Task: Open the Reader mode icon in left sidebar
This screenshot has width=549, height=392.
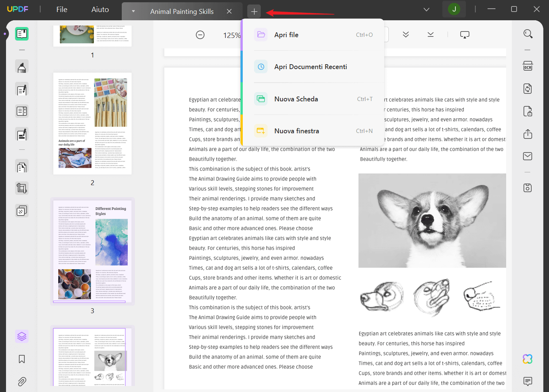Action: [x=22, y=34]
